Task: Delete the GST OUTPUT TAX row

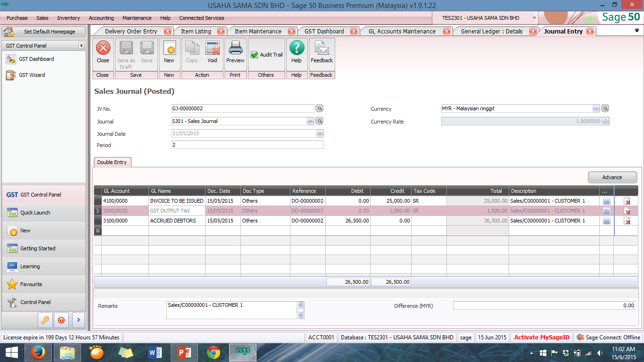Action: tap(627, 211)
